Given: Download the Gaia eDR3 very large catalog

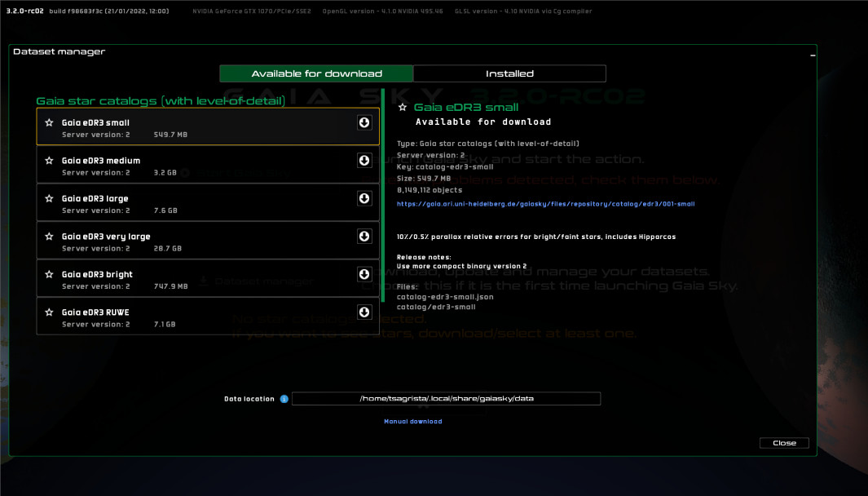Looking at the screenshot, I should click(364, 236).
